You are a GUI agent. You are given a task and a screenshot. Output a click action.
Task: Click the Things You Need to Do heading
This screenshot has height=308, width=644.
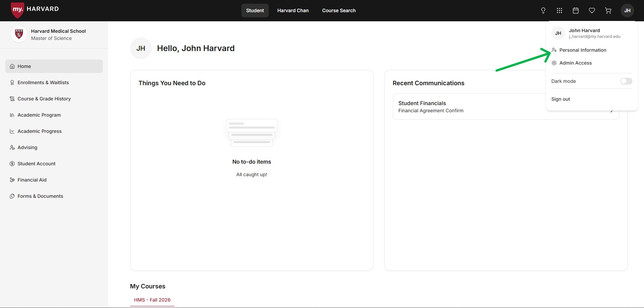coord(172,83)
